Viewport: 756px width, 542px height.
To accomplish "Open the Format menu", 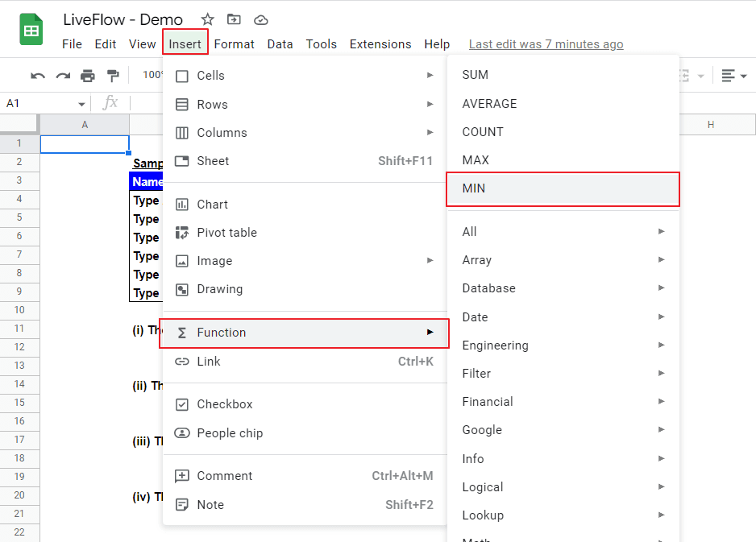I will [234, 44].
